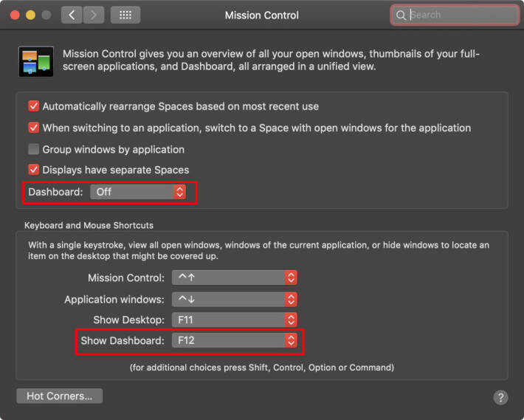Open the Show Desktop F11 dropdown
This screenshot has height=420, width=524.
234,320
